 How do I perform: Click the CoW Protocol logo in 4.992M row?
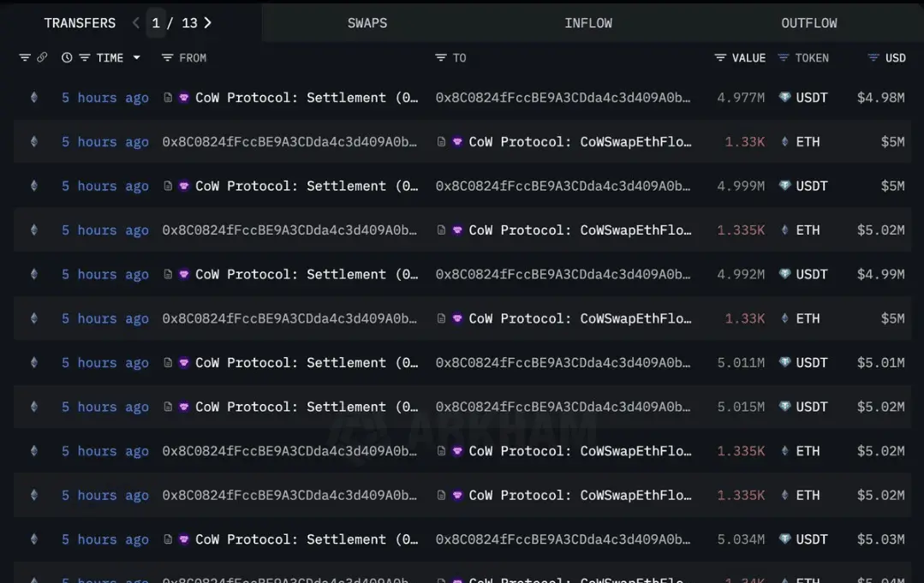pyautogui.click(x=184, y=274)
